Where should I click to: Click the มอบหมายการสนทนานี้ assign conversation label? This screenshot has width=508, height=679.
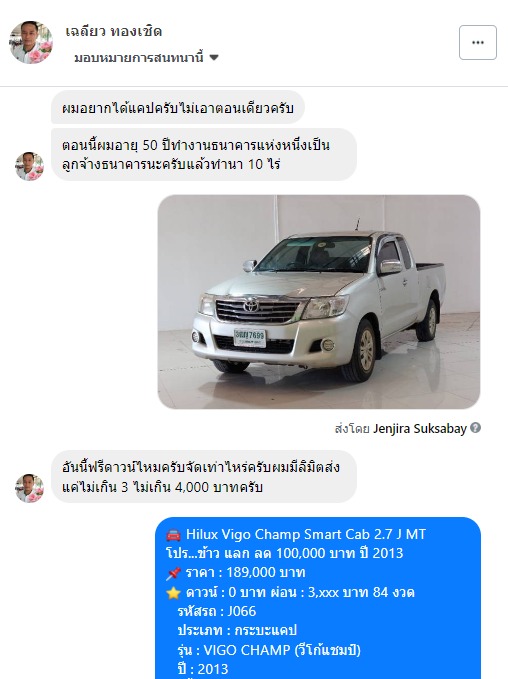coord(139,57)
